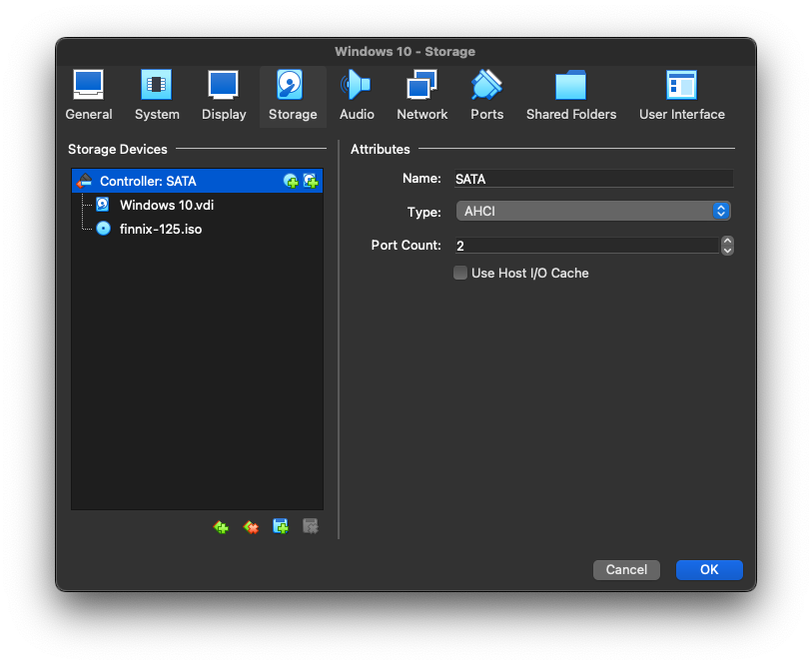Image resolution: width=812 pixels, height=665 pixels.
Task: Click the controller Name text field
Action: (x=594, y=179)
